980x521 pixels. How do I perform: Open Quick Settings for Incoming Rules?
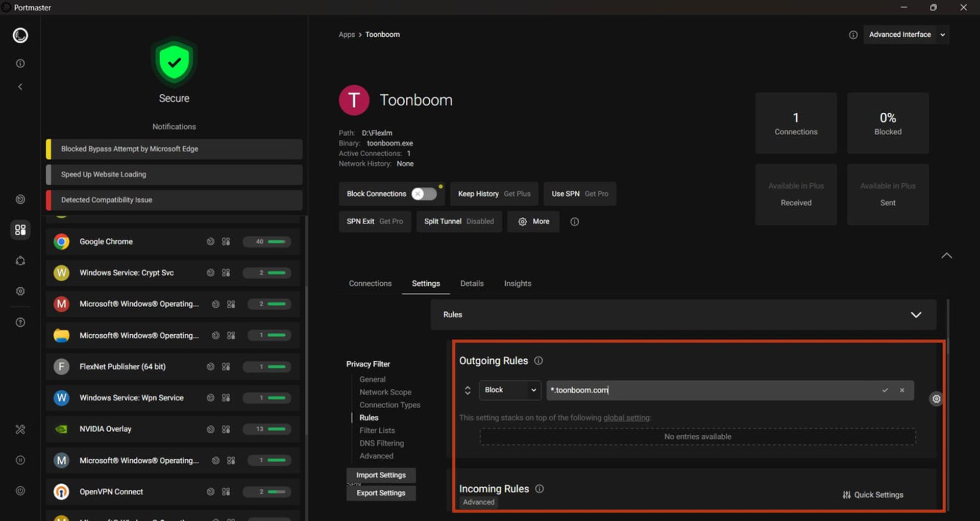tap(873, 495)
